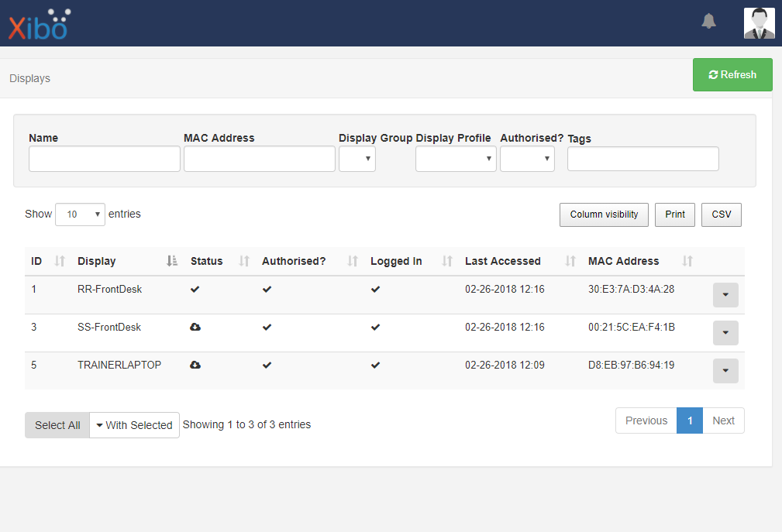Viewport: 782px width, 532px height.
Task: Sort by MAC Address column arrows
Action: 687,261
